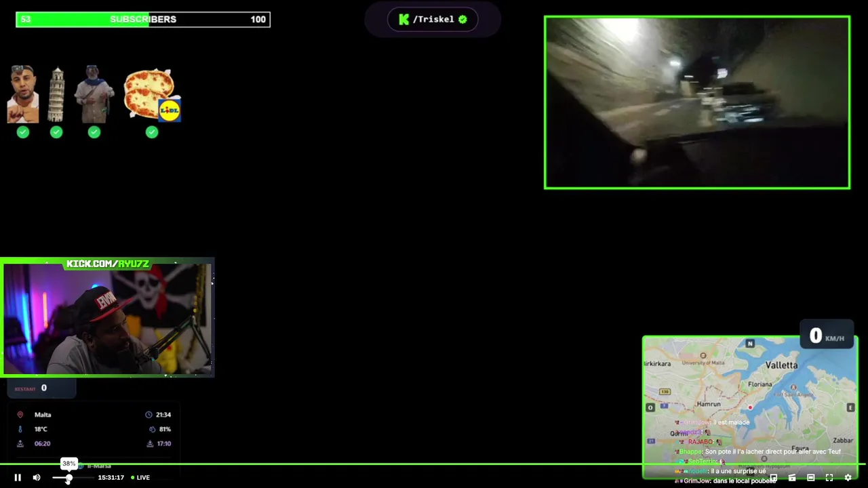
Task: Click University of Malta map marker
Action: [703, 355]
